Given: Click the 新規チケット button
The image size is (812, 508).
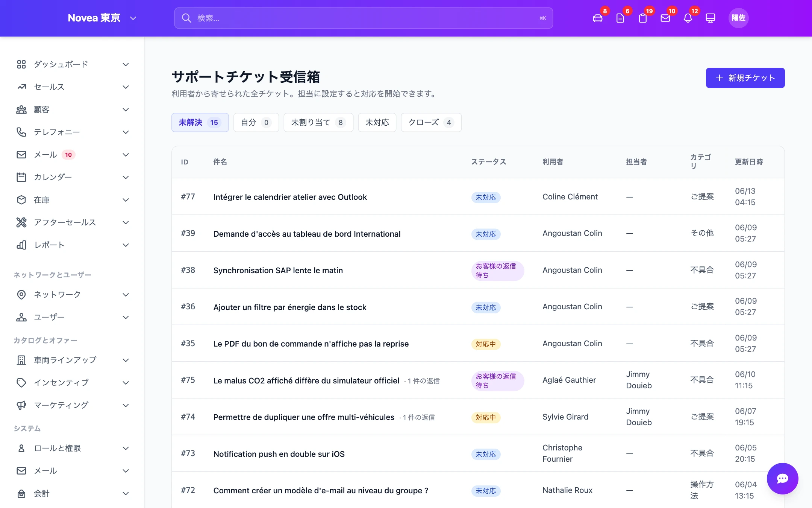Looking at the screenshot, I should tap(745, 78).
